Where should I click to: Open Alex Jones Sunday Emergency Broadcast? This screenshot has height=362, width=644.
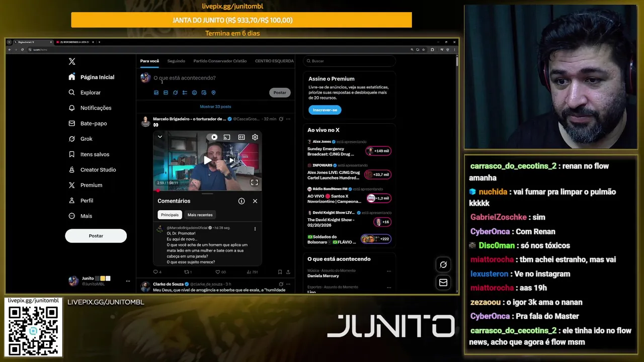click(349, 149)
